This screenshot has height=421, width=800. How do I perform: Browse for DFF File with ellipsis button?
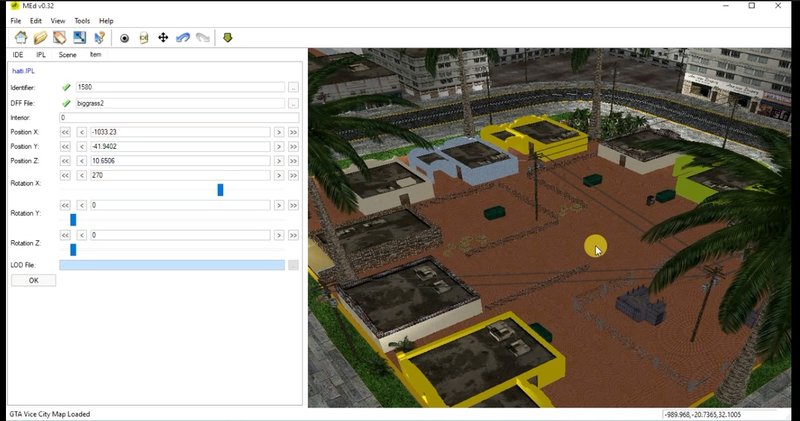pyautogui.click(x=293, y=103)
